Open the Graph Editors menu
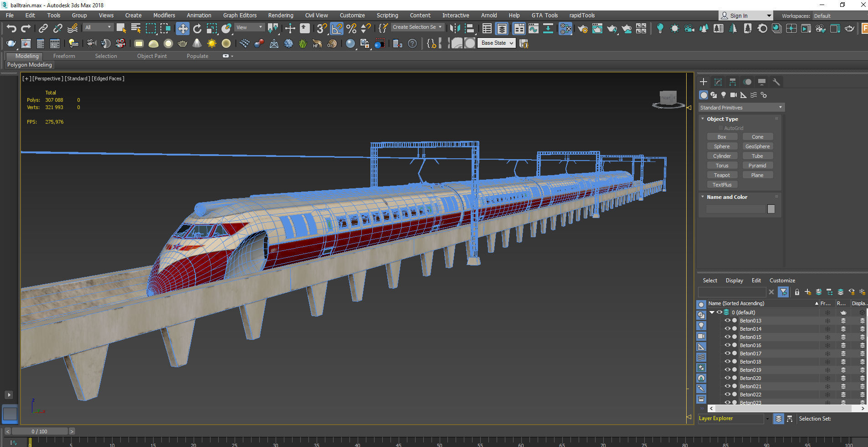This screenshot has height=447, width=868. 240,16
